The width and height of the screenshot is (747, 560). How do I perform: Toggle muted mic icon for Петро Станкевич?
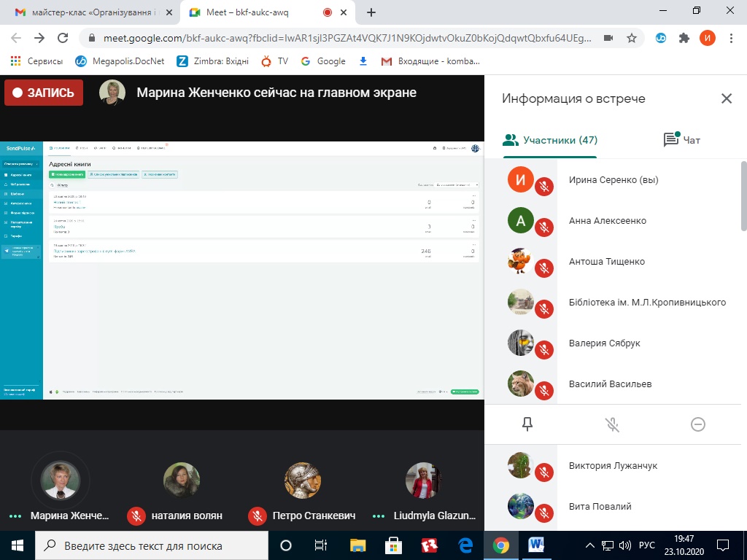[257, 516]
